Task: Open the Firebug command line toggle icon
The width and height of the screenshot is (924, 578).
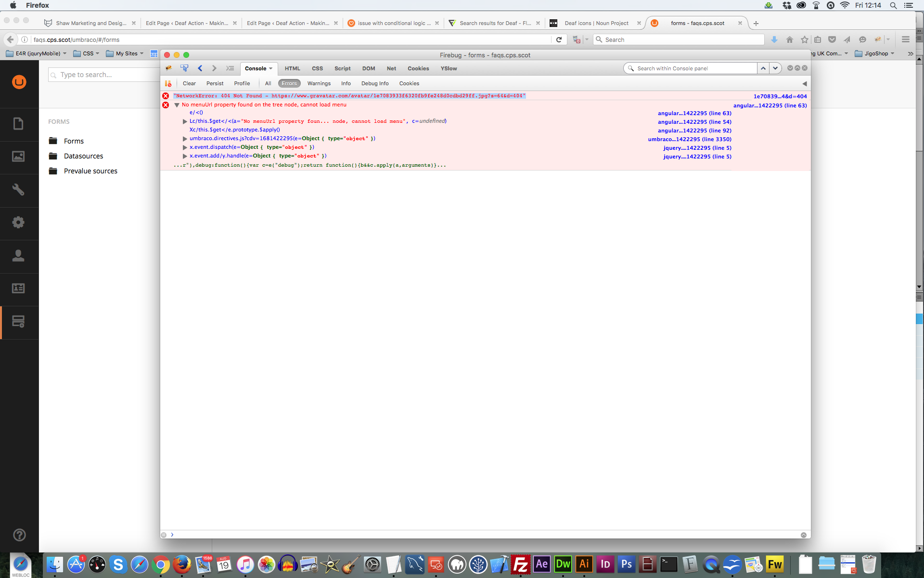Action: coord(230,68)
